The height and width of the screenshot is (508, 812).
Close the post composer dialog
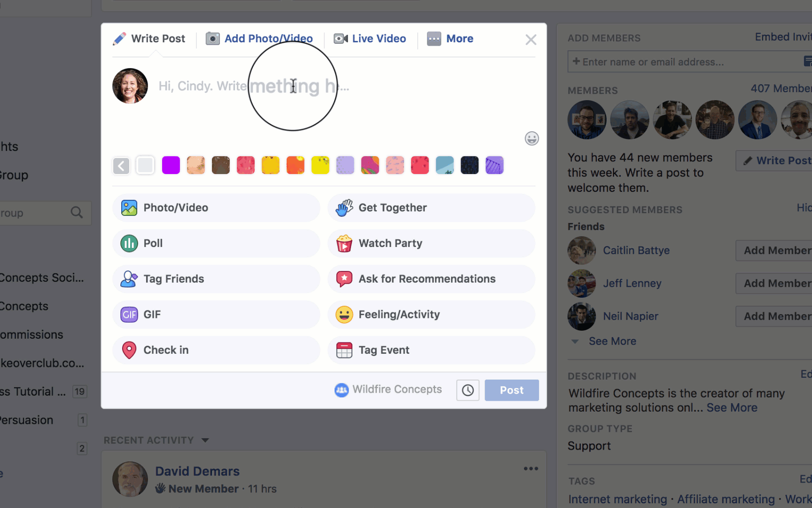pyautogui.click(x=531, y=40)
